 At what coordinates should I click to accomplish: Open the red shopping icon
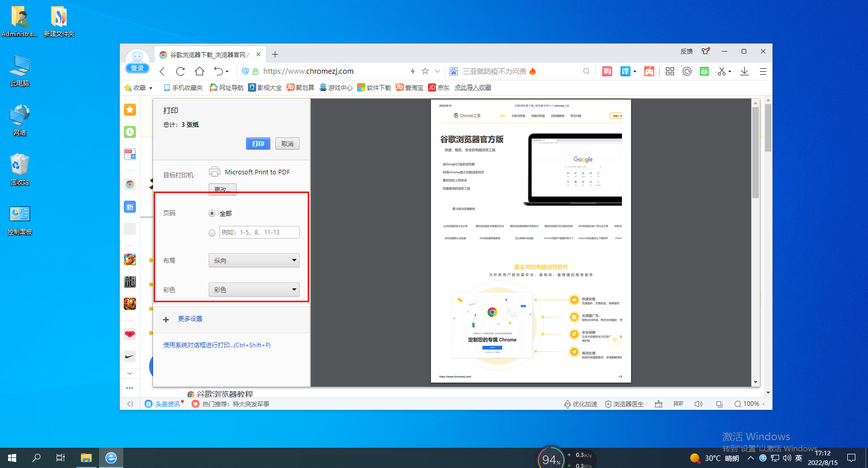coord(607,71)
